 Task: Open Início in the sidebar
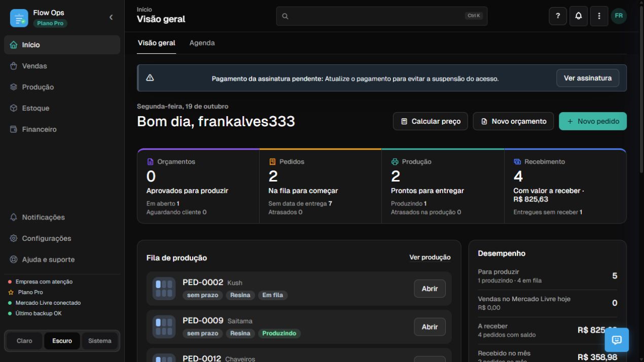coord(62,45)
